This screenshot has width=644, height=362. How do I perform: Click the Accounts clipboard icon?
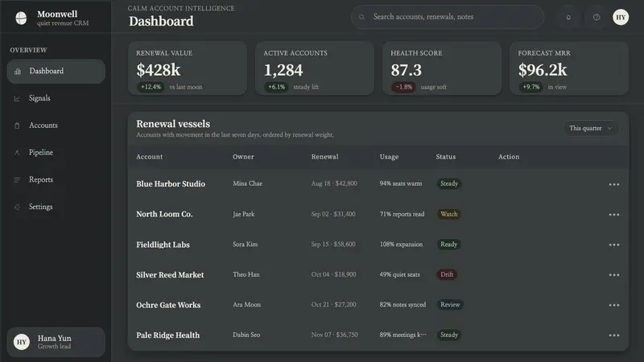[17, 125]
